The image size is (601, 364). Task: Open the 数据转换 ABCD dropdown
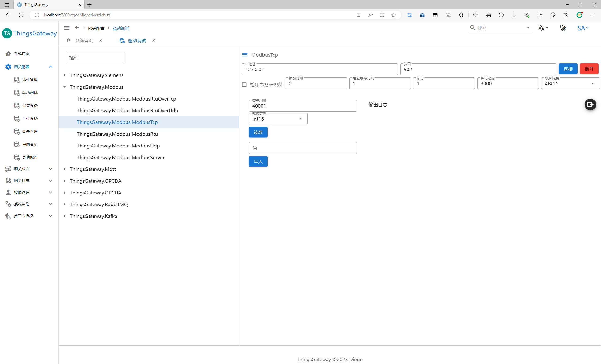pyautogui.click(x=570, y=84)
